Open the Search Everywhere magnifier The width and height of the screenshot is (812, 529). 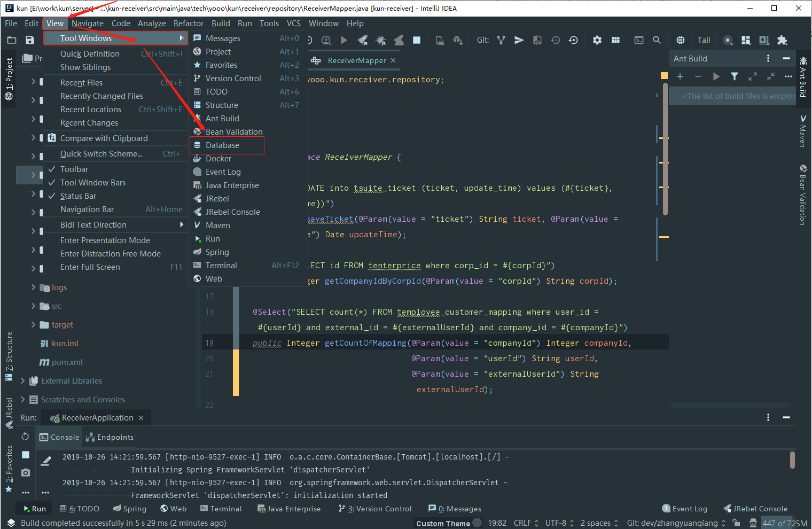pos(657,40)
